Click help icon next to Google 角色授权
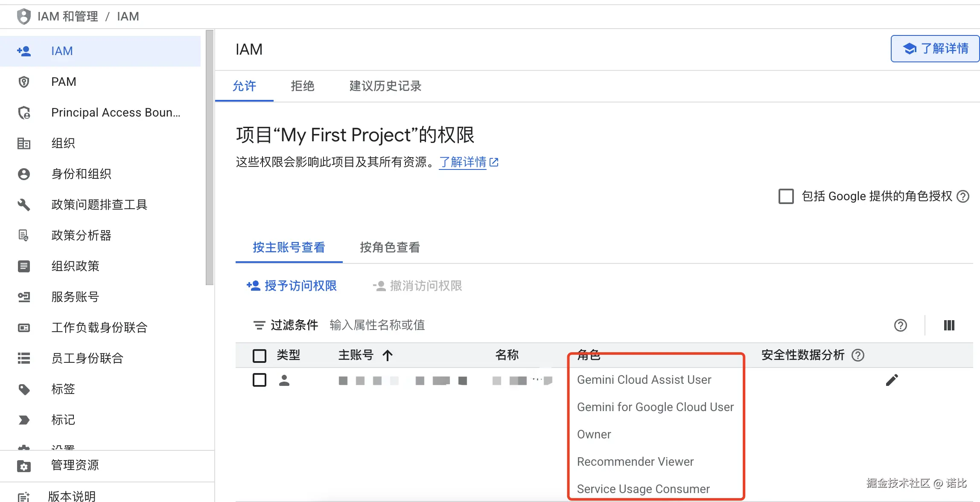 [963, 196]
